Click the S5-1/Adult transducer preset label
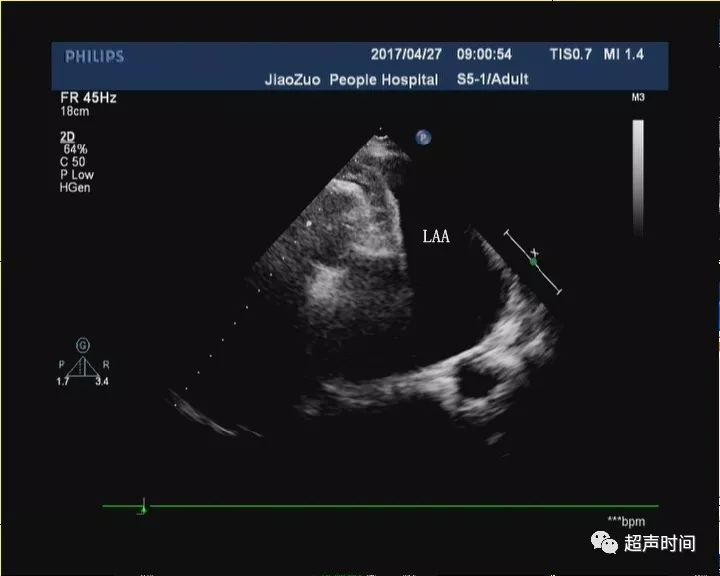720x576 pixels. pos(493,79)
